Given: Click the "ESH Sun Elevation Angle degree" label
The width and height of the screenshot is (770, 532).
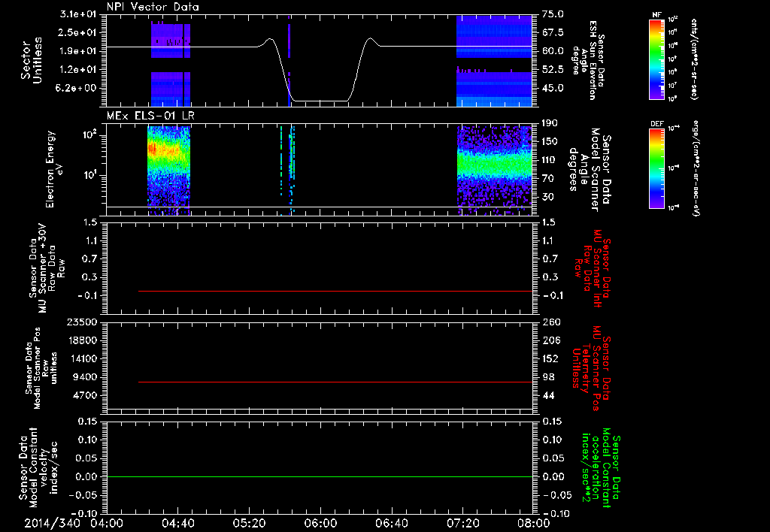Looking at the screenshot, I should click(x=588, y=60).
